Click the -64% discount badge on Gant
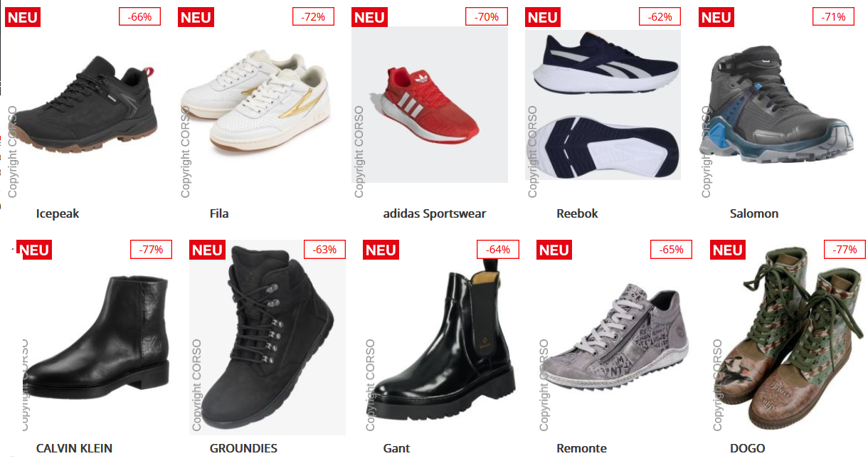This screenshot has width=868, height=466. 498,249
